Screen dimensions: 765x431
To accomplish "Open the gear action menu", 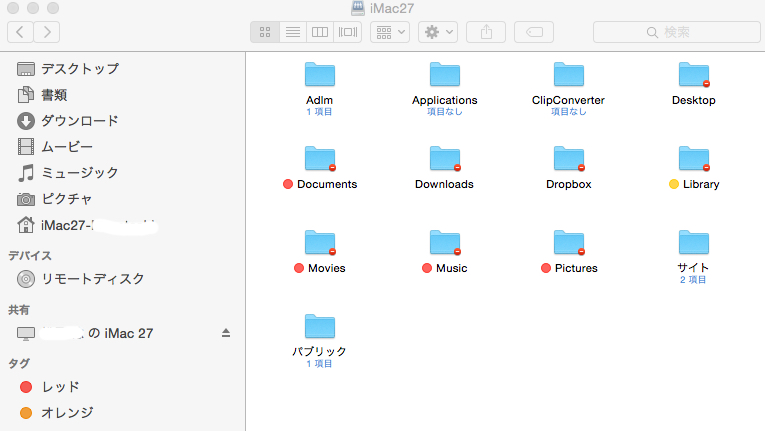I will click(438, 32).
